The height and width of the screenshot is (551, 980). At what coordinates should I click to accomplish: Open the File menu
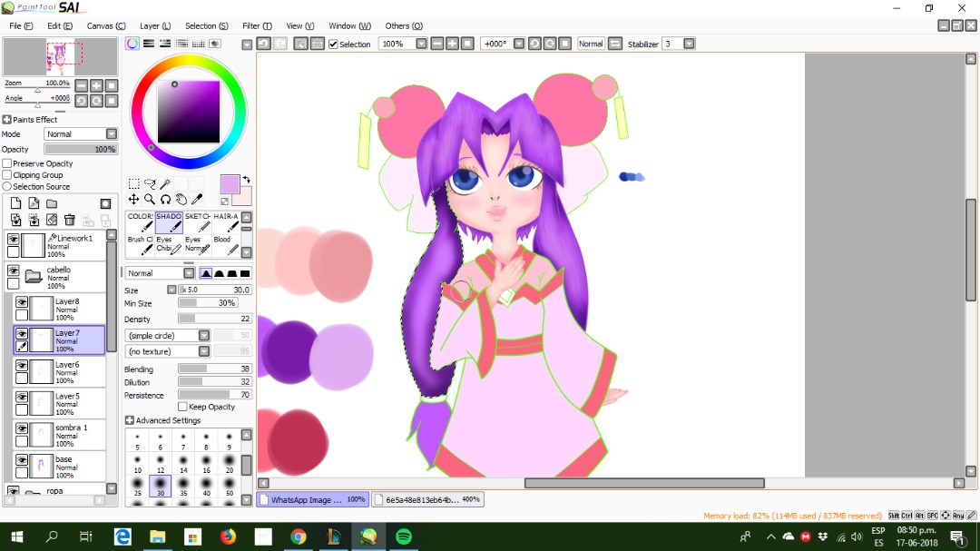[x=21, y=25]
